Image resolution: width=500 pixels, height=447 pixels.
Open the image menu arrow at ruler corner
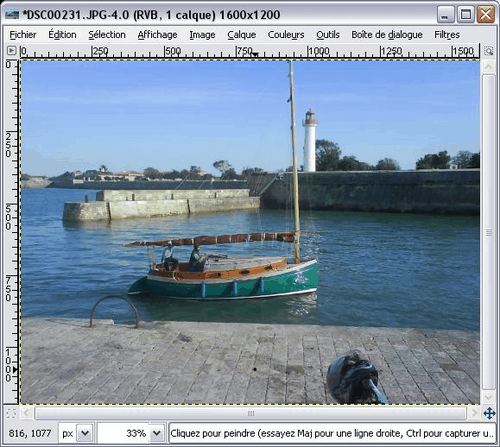coord(11,51)
